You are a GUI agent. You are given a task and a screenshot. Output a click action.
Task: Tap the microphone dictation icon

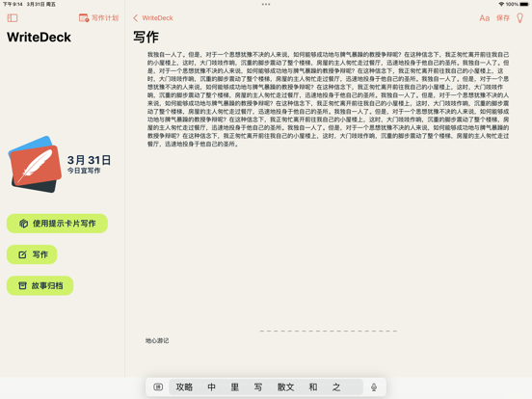tap(374, 386)
